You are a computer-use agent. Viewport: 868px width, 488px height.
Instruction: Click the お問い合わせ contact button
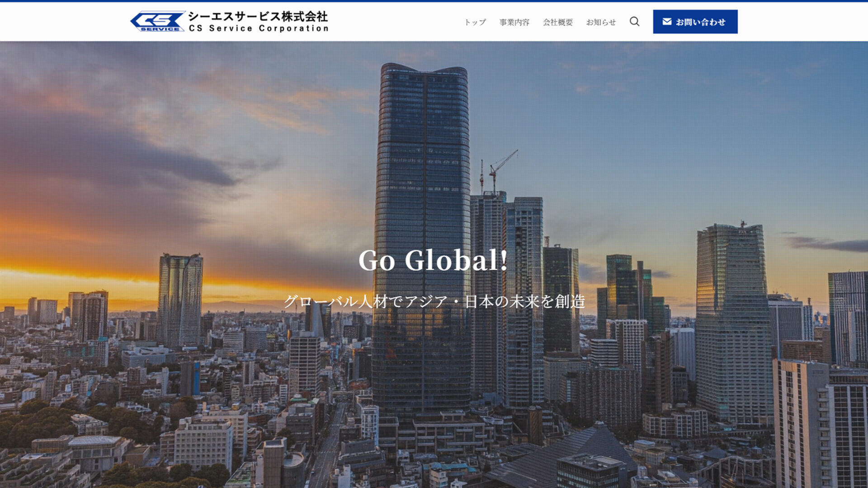tap(695, 22)
